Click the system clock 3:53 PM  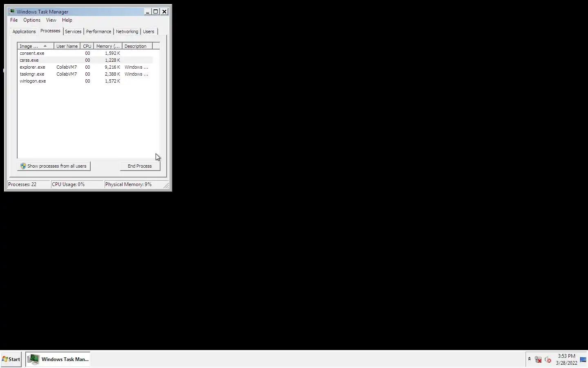pyautogui.click(x=566, y=356)
